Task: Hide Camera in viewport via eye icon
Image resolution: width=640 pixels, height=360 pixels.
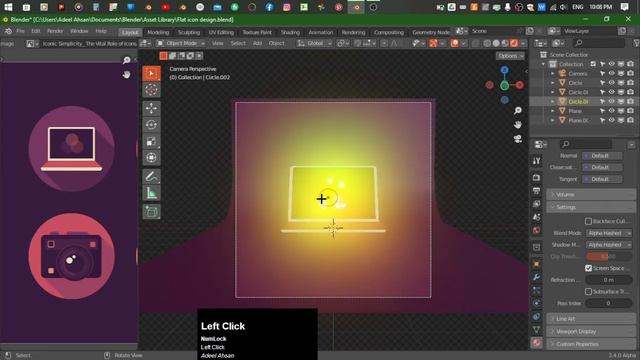Action: 611,73
